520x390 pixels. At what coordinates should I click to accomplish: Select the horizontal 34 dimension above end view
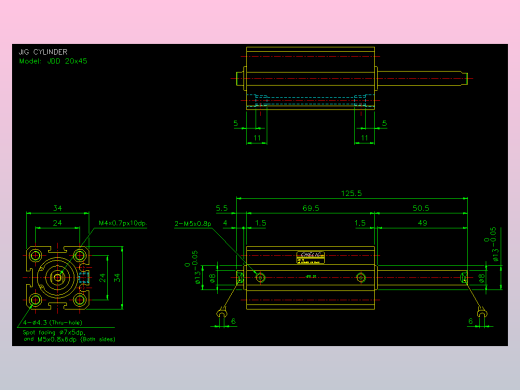pyautogui.click(x=58, y=208)
